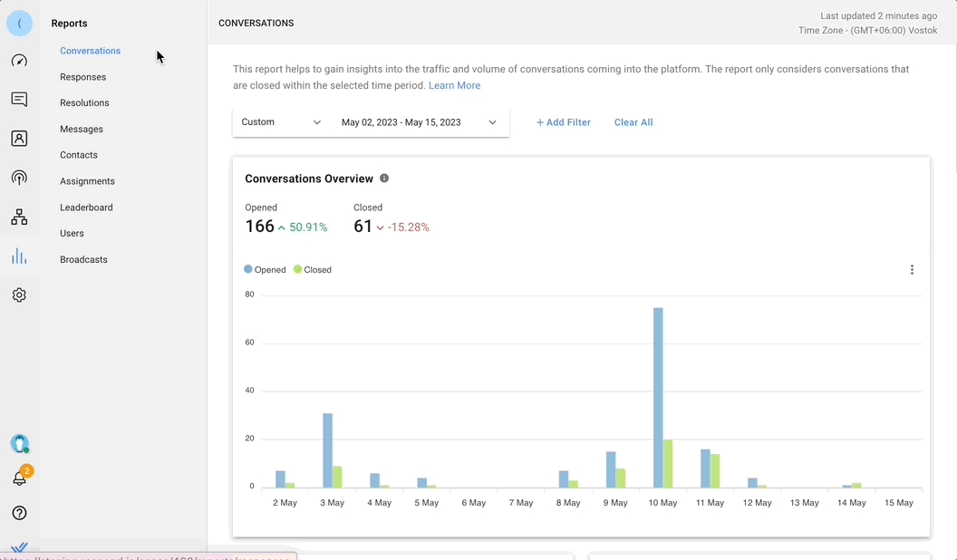Open the Workflows hierarchy icon
This screenshot has width=957, height=560.
coord(19,217)
